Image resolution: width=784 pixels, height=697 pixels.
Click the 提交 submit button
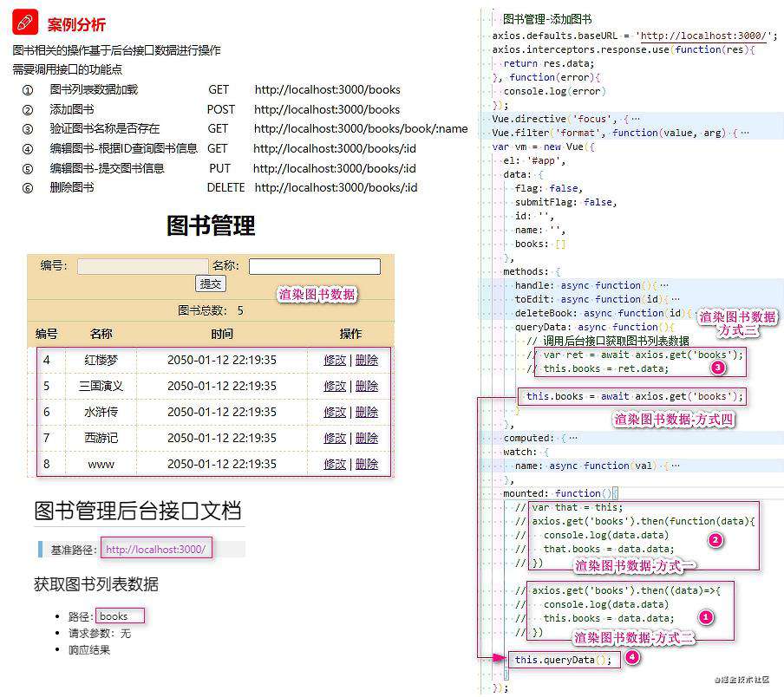(x=211, y=283)
